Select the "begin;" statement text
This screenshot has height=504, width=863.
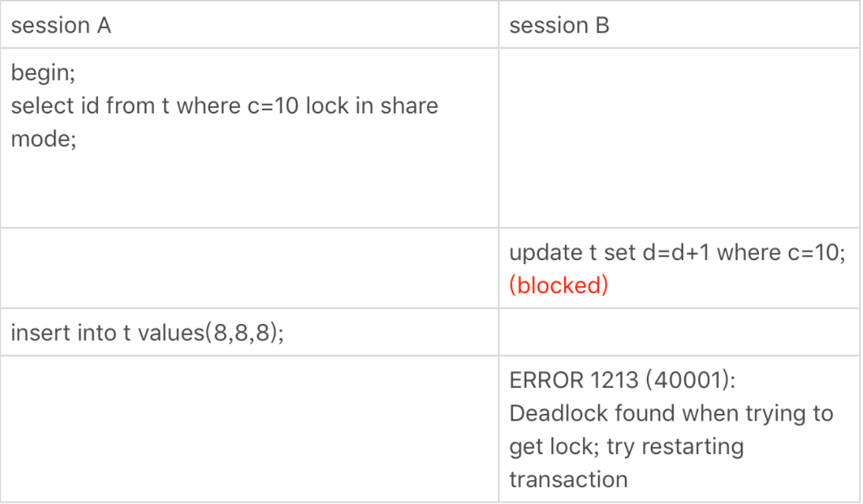43,73
